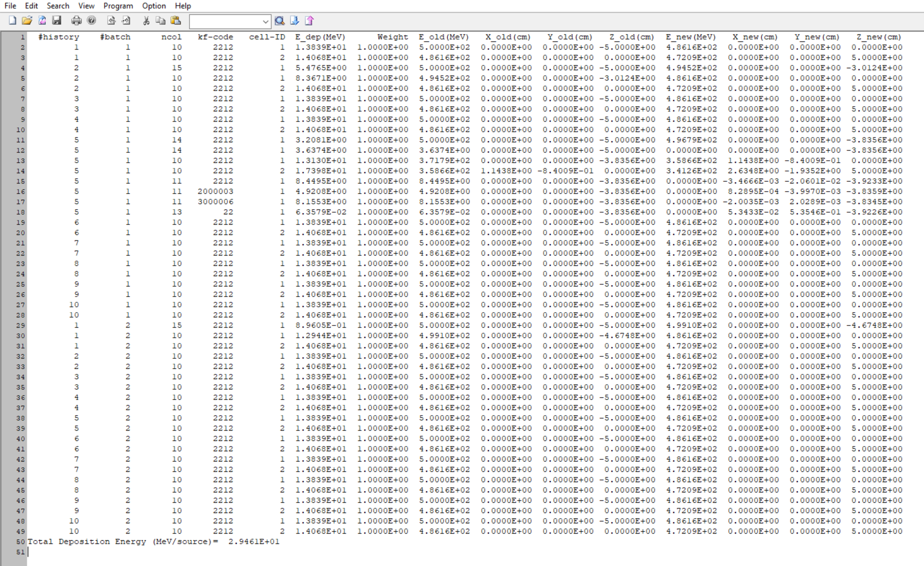Click the kf-code value 3000006
This screenshot has width=924, height=566.
216,202
